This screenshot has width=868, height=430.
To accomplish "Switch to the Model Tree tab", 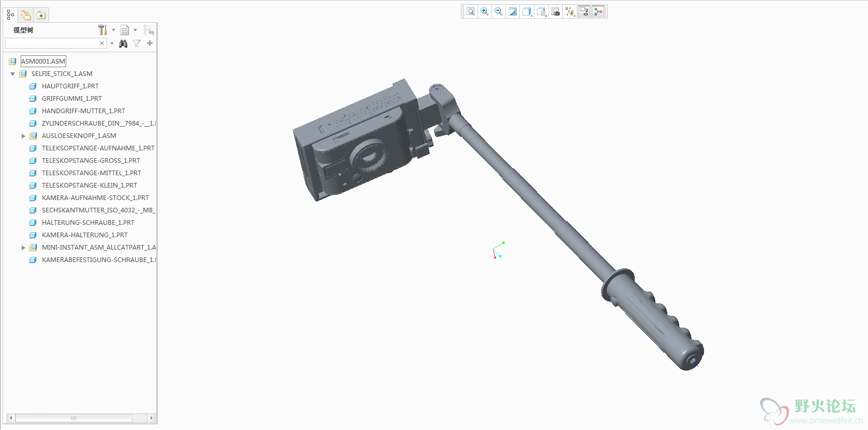I will (11, 15).
